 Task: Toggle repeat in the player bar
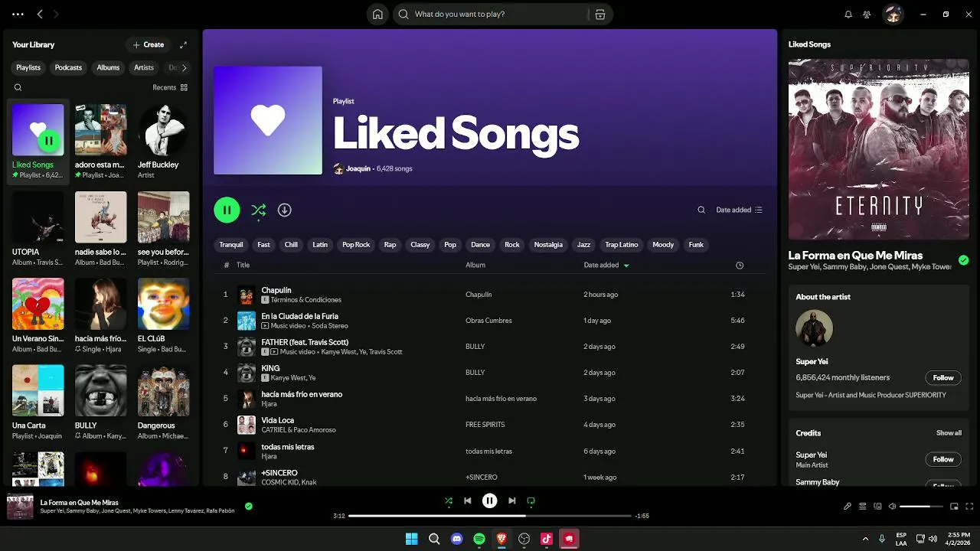click(x=531, y=500)
